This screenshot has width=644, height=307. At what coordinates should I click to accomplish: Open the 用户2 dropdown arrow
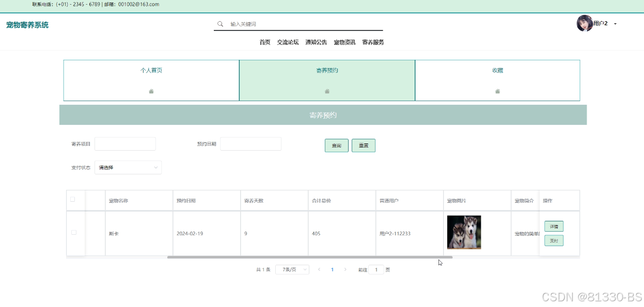[615, 24]
